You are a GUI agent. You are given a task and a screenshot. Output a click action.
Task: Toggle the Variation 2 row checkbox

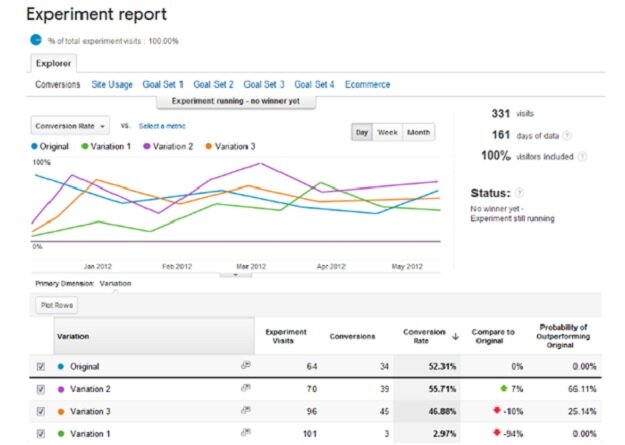pyautogui.click(x=41, y=389)
